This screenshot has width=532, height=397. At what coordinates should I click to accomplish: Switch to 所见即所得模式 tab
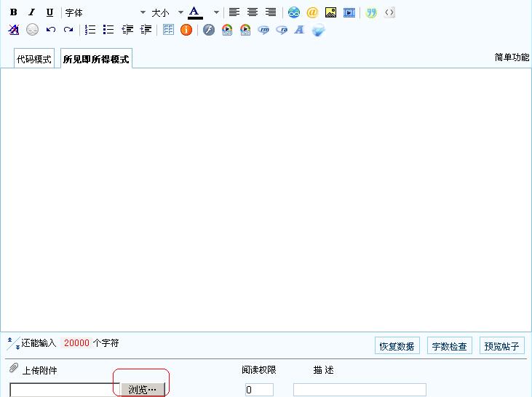tap(96, 59)
